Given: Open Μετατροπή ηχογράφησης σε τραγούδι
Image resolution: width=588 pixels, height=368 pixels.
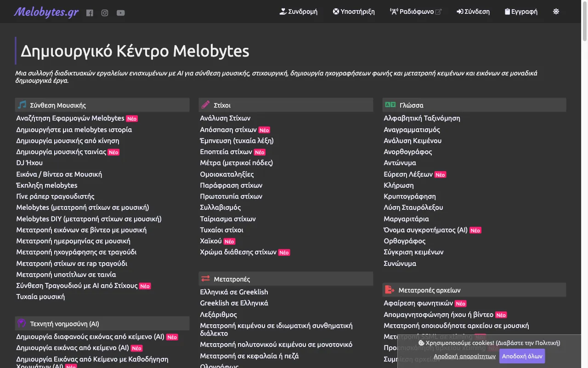Looking at the screenshot, I should pyautogui.click(x=76, y=252).
